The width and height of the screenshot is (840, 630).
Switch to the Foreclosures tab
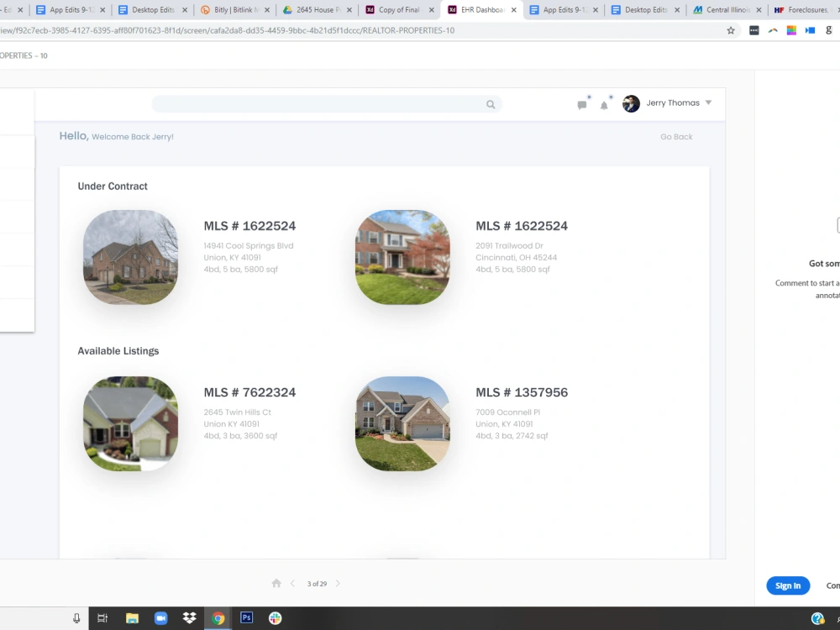[x=804, y=9]
